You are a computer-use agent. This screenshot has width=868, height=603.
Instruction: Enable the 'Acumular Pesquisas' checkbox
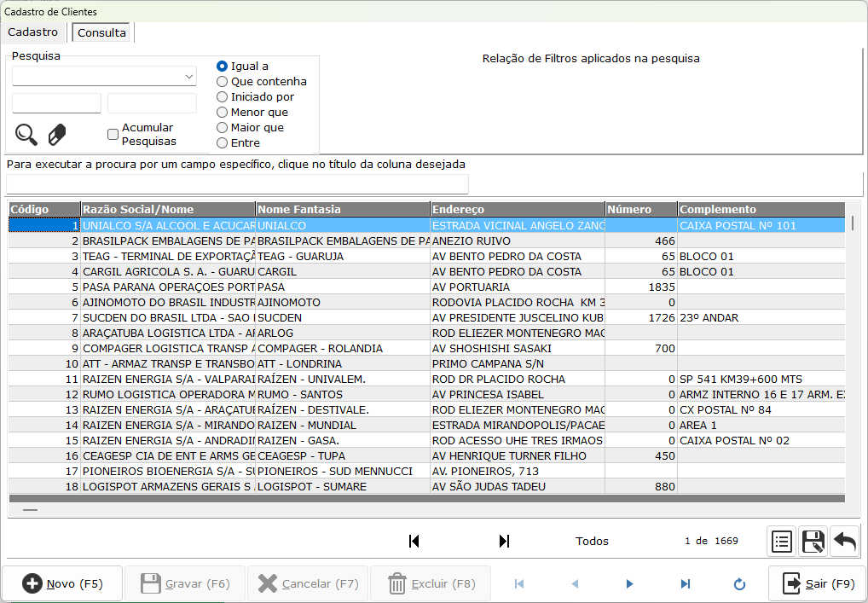click(113, 134)
